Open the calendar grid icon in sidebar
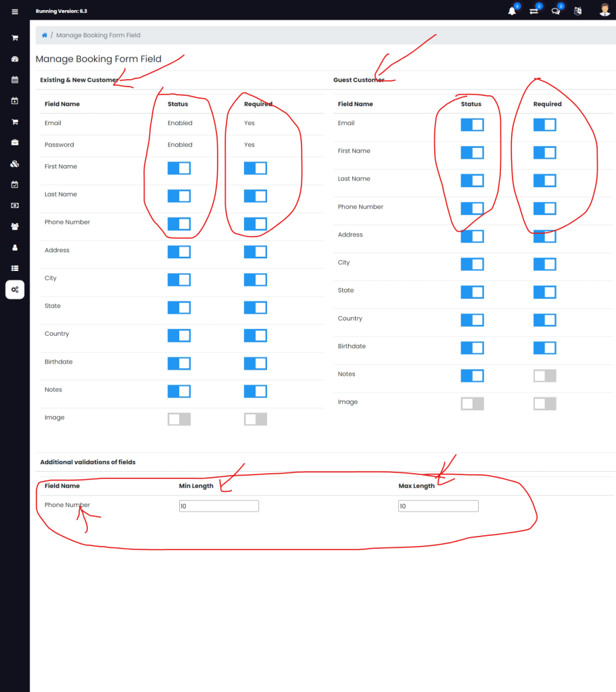616x692 pixels. pyautogui.click(x=15, y=80)
